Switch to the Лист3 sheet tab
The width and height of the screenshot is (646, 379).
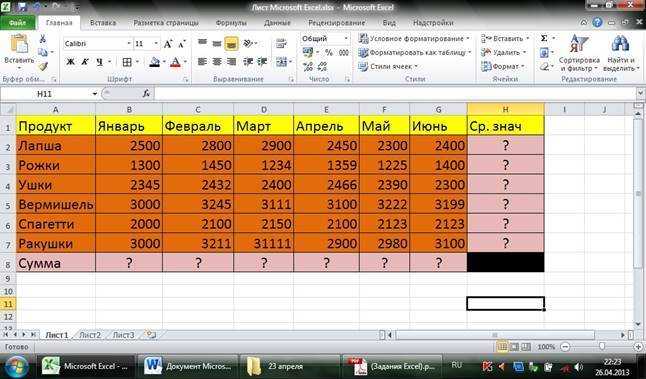click(123, 335)
